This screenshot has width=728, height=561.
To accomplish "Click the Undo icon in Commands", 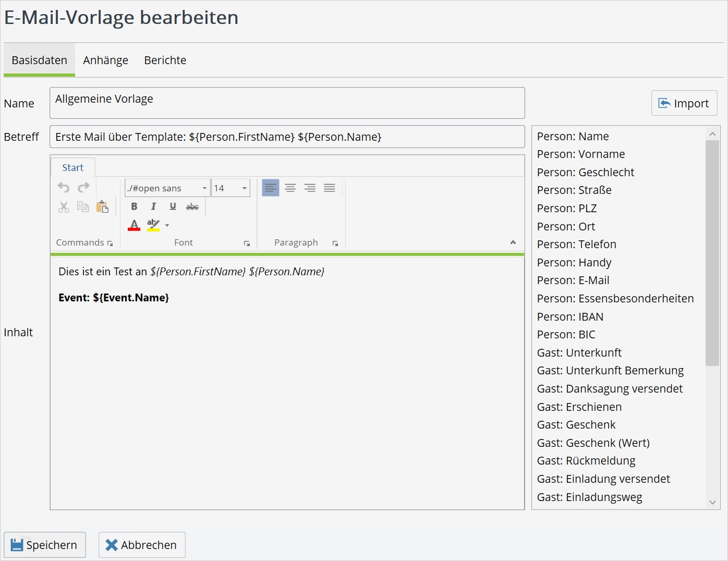I will click(64, 188).
